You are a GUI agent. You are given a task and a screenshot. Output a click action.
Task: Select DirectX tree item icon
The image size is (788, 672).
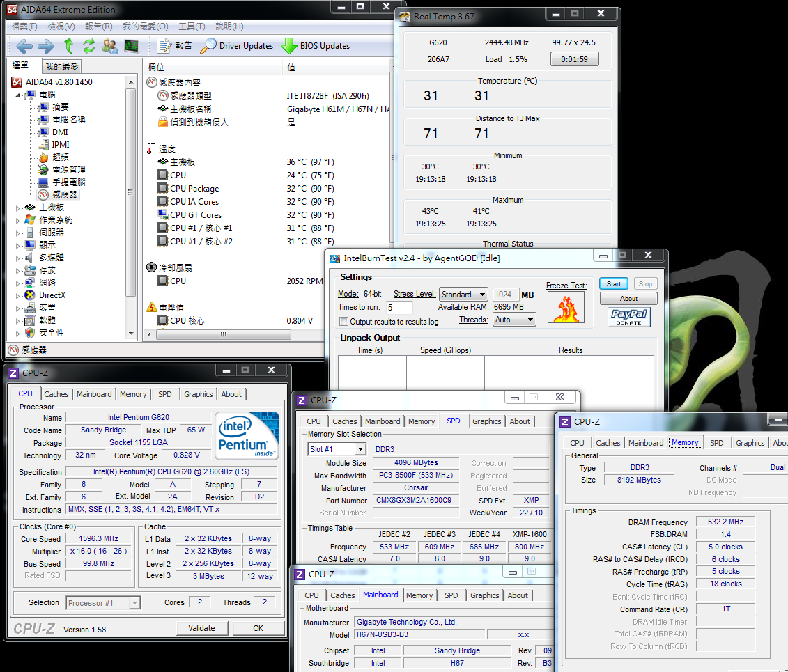pyautogui.click(x=30, y=295)
